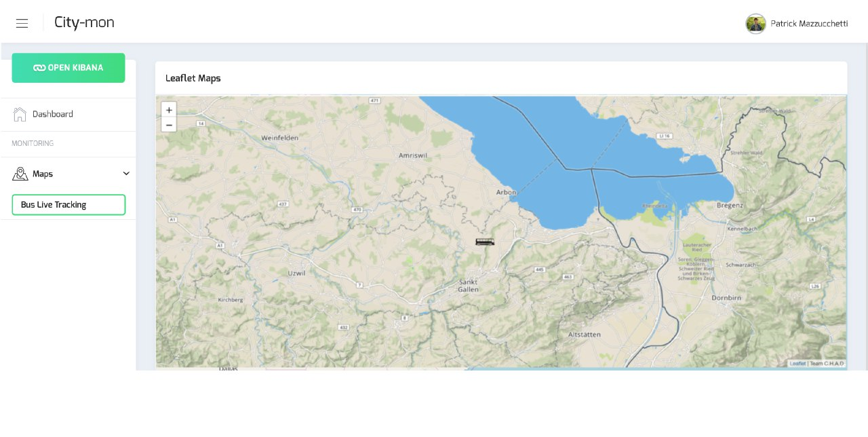
Task: Click the Arbon label on map
Action: [507, 193]
